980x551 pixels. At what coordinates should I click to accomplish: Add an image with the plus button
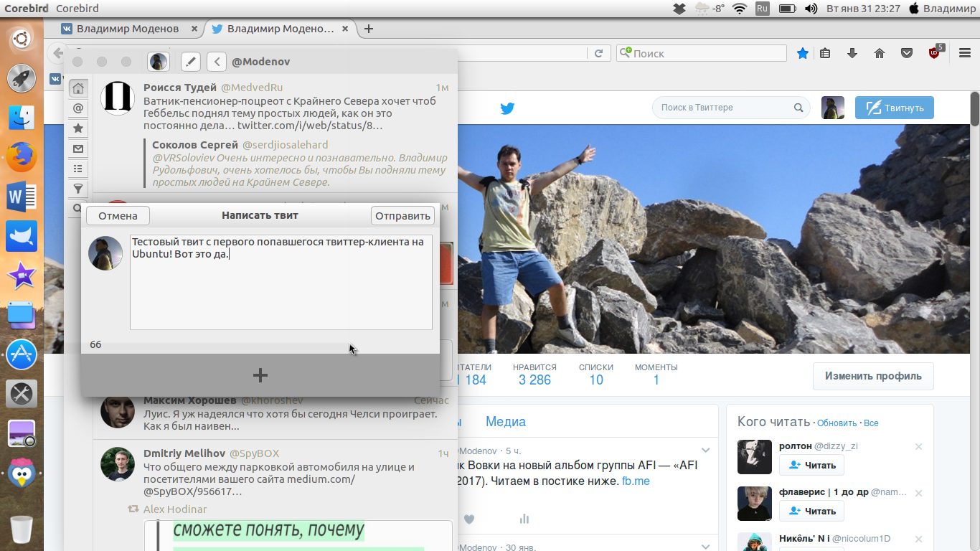(260, 375)
